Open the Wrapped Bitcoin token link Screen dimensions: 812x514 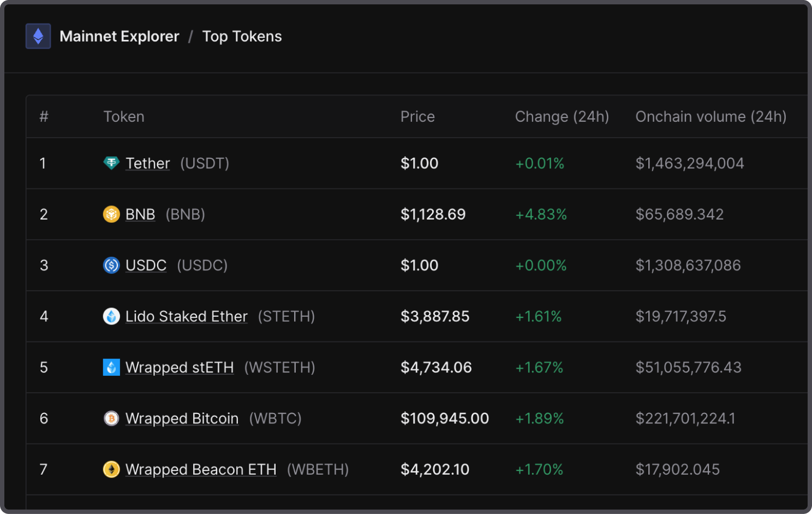coord(182,418)
